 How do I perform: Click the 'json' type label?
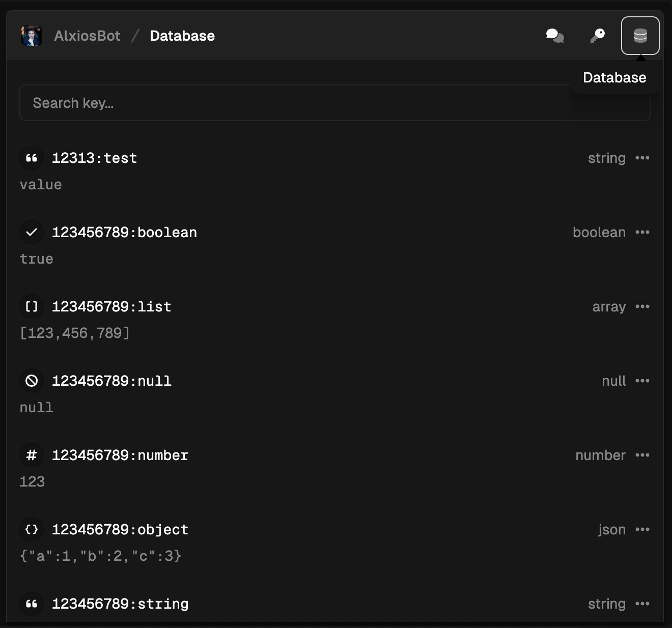pos(612,529)
